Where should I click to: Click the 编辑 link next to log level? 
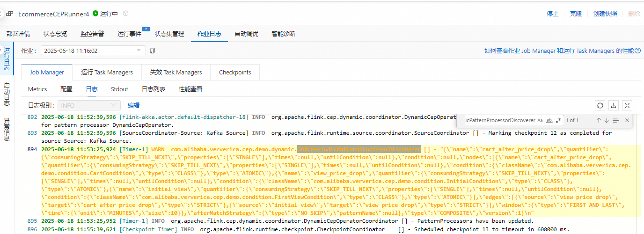133,105
